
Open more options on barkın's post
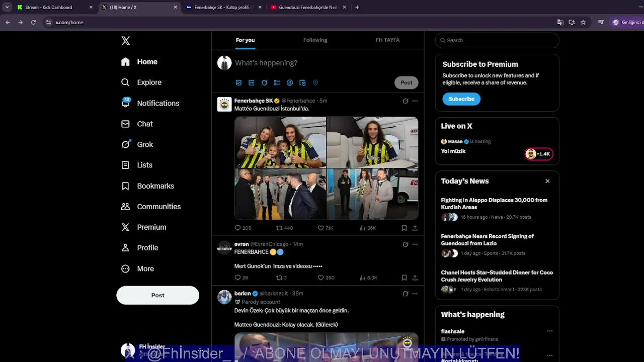[x=415, y=294]
